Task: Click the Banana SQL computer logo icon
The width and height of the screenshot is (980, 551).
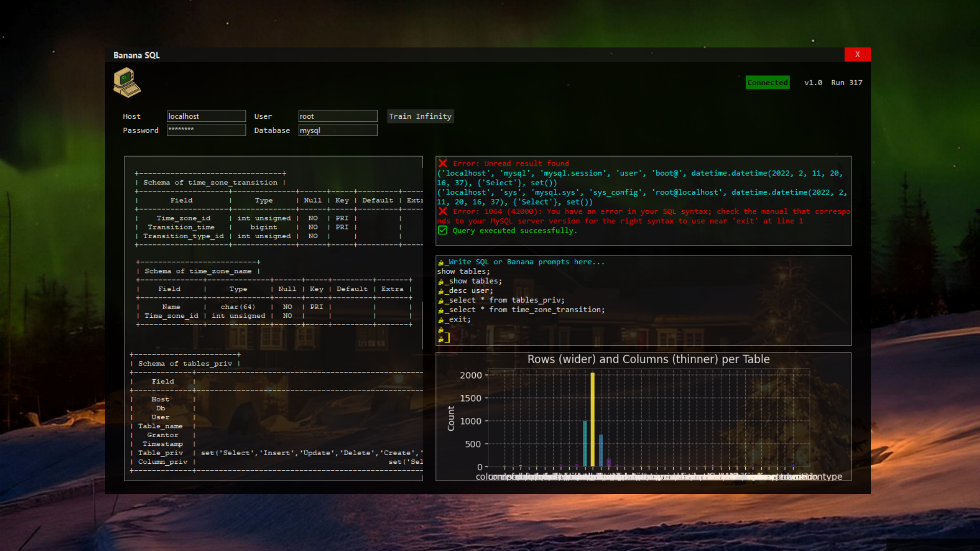Action: point(127,82)
